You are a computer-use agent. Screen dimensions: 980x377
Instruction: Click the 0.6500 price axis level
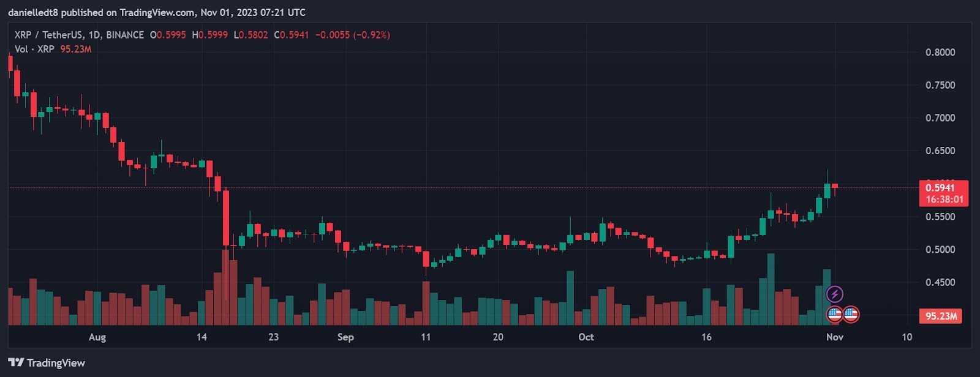(940, 151)
